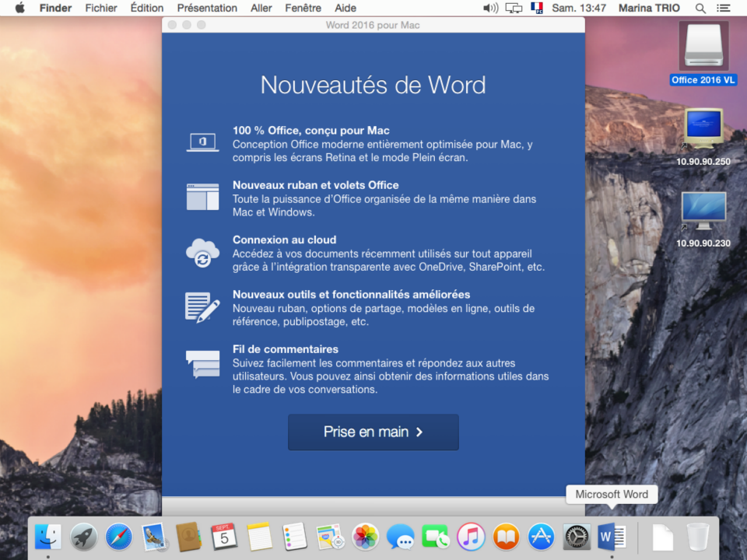This screenshot has height=560, width=747.
Task: Click 'Nouveautés de Word' title
Action: point(373,86)
